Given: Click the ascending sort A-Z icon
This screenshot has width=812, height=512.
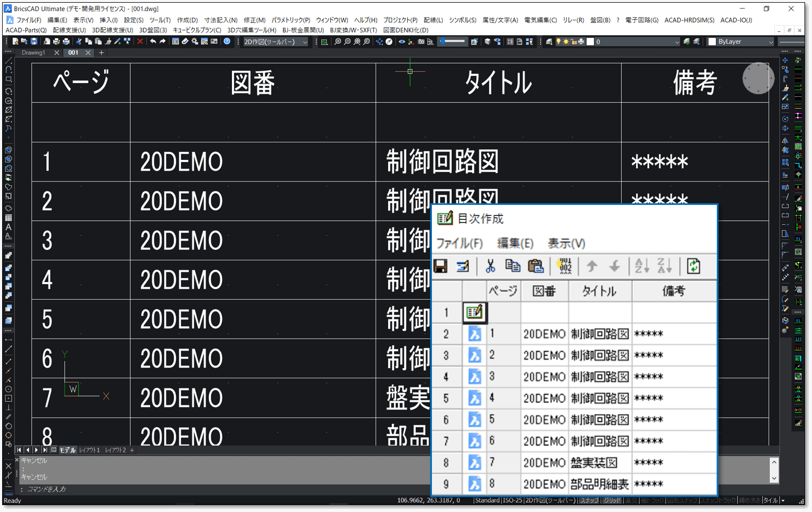Looking at the screenshot, I should click(x=642, y=266).
